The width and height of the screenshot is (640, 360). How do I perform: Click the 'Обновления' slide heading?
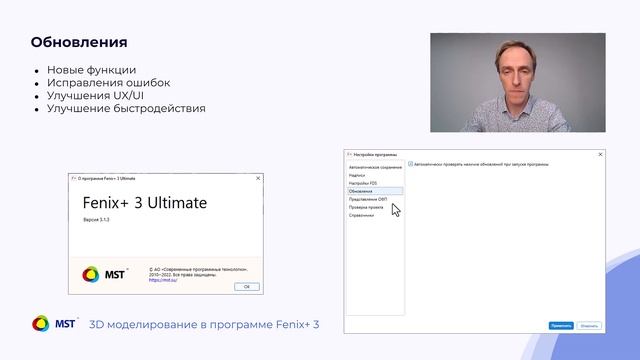79,42
